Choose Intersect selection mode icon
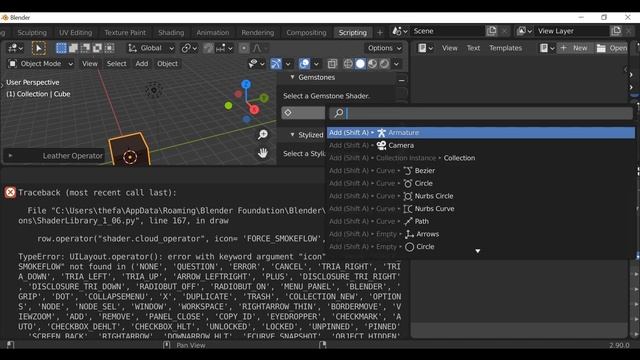 point(109,48)
